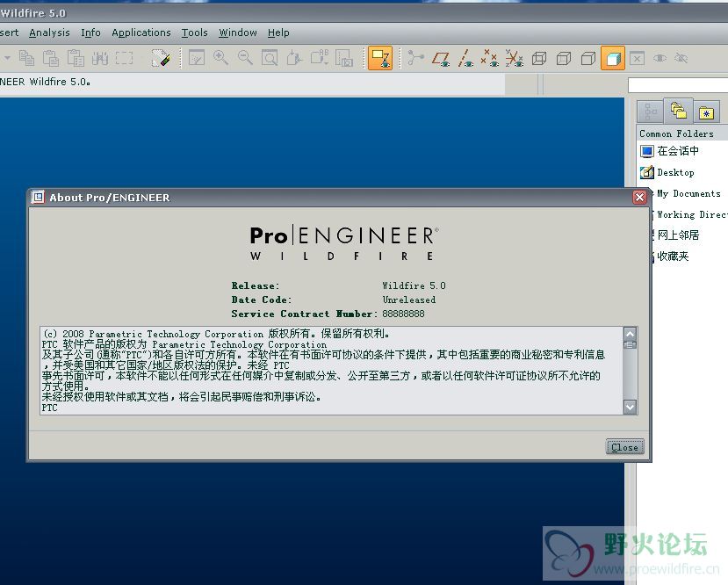Viewport: 728px width, 585px height.
Task: Select the Shading display style
Action: [x=613, y=58]
